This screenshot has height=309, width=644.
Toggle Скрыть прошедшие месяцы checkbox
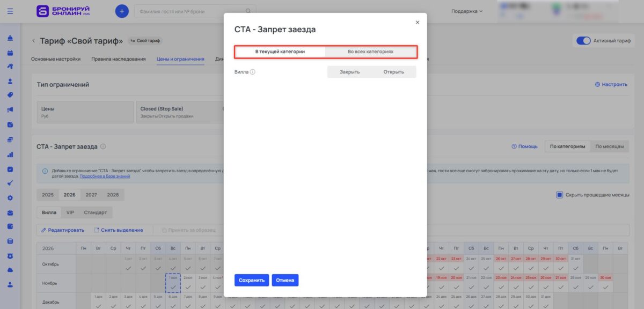coord(559,195)
